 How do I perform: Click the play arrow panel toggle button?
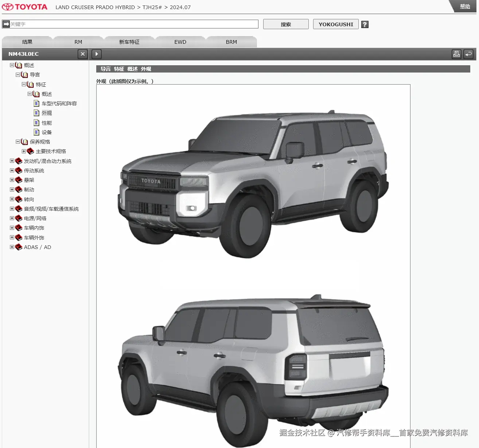click(97, 54)
